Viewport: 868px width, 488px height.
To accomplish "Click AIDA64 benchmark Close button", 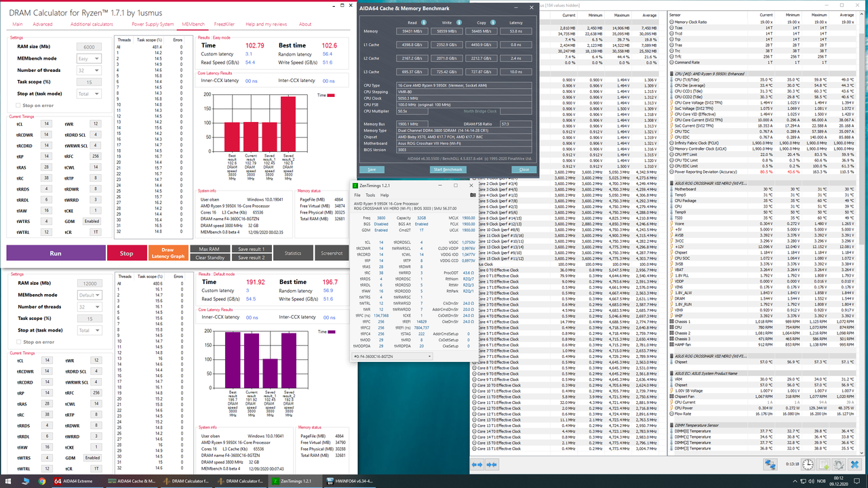I will 524,169.
